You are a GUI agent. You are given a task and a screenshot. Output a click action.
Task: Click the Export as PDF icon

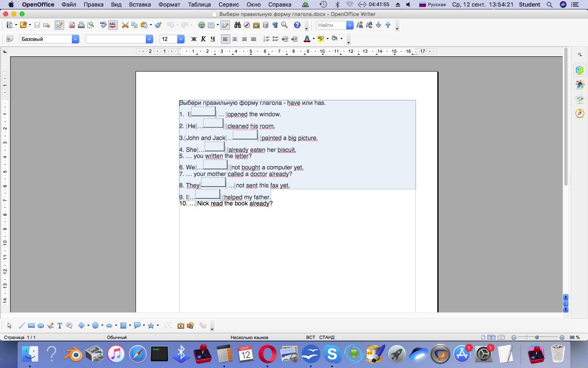(x=72, y=25)
